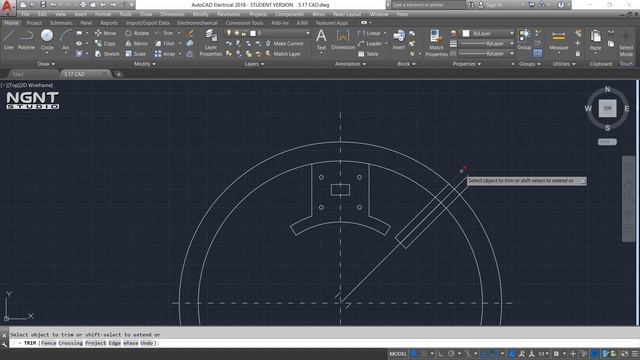
Task: Click Undo option in TRIM command line
Action: tap(147, 343)
